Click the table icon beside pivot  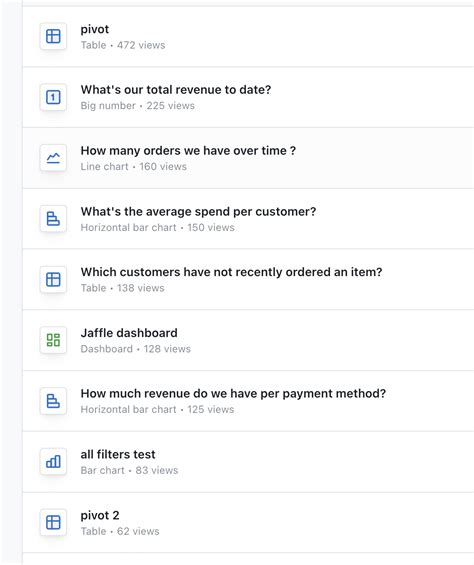coord(53,36)
